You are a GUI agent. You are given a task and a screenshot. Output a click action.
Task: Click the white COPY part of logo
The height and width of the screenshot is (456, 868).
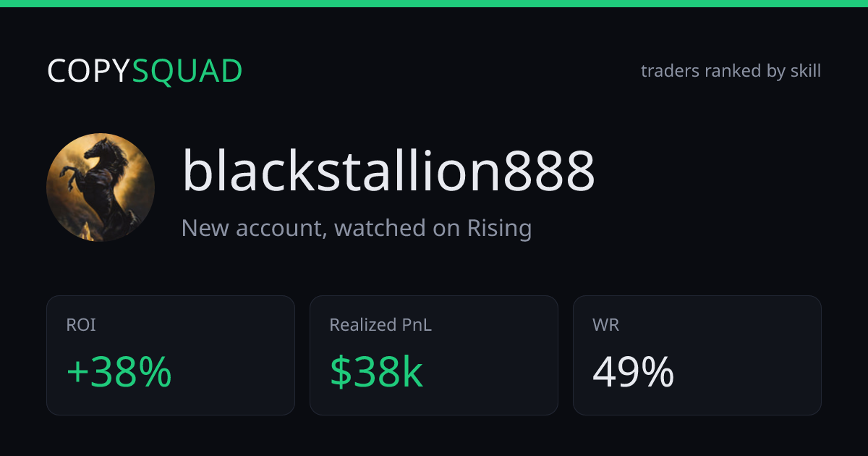[89, 71]
